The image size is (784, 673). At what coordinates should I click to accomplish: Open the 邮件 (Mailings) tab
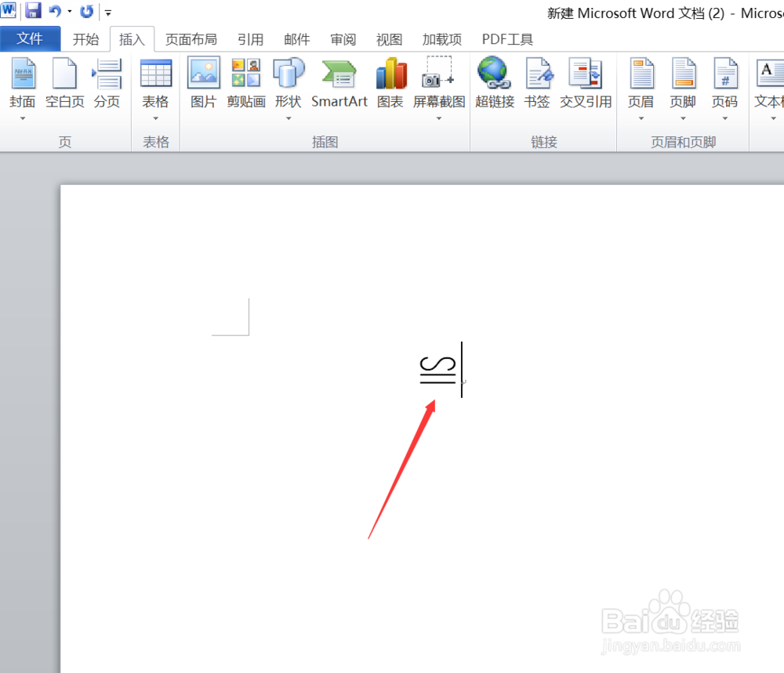[296, 39]
